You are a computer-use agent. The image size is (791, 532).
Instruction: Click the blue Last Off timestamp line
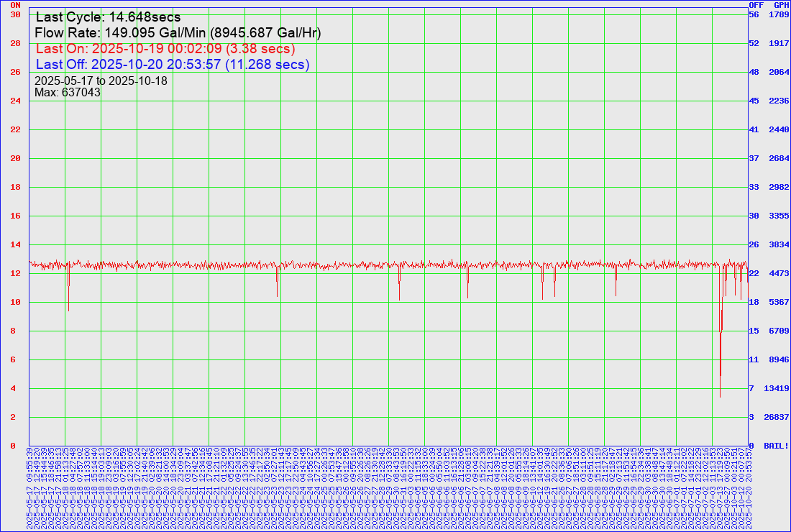pos(172,65)
